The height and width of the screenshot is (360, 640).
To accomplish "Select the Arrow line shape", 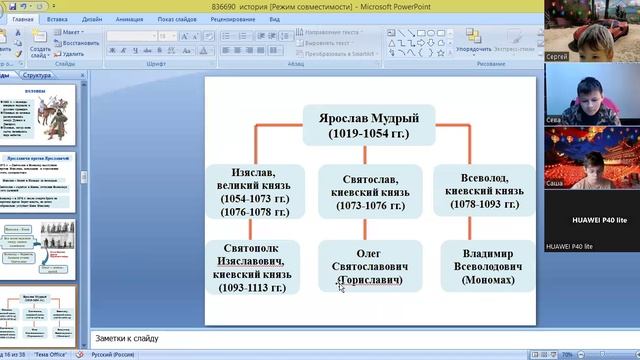I will point(411,33).
